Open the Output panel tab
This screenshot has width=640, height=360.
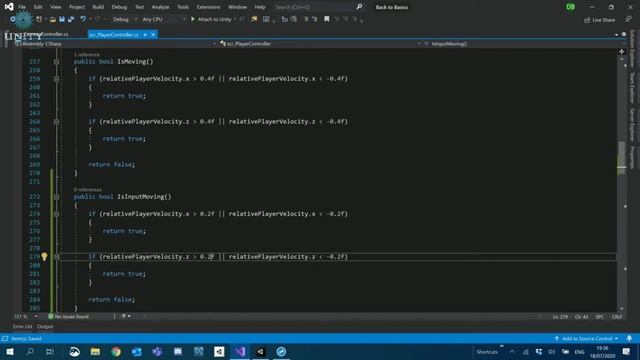coord(45,327)
